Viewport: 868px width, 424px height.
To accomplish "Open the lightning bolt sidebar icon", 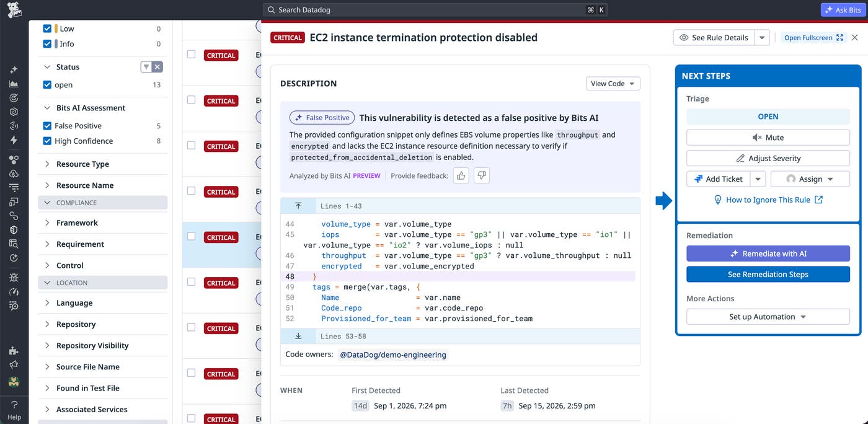I will tap(14, 140).
